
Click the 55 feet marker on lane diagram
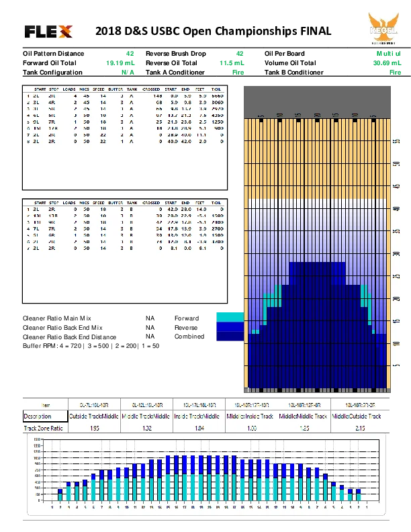(x=396, y=142)
